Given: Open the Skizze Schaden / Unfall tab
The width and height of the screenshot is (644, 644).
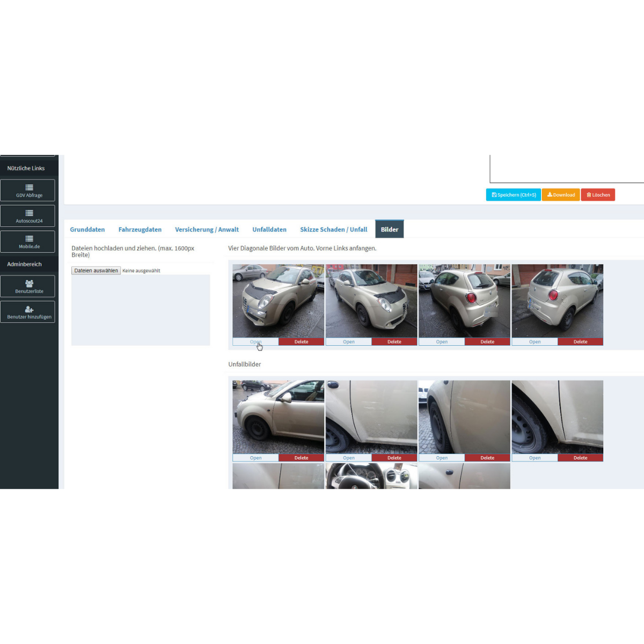Looking at the screenshot, I should coord(333,230).
